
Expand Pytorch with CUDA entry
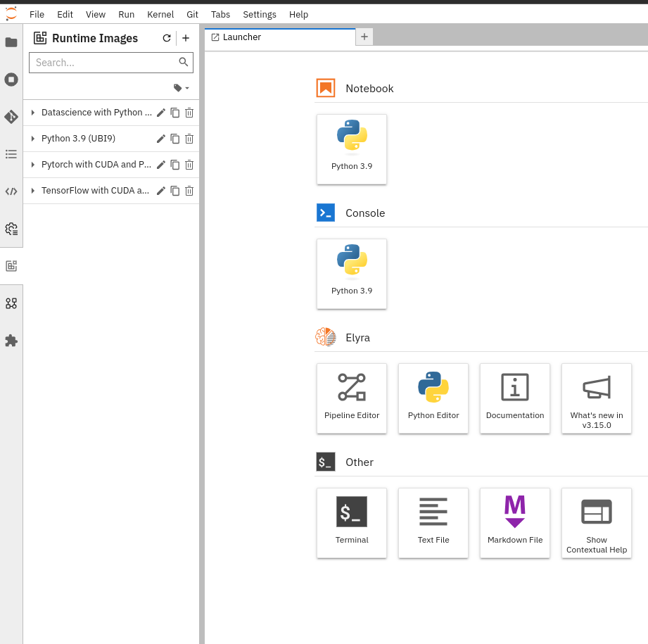coord(32,165)
